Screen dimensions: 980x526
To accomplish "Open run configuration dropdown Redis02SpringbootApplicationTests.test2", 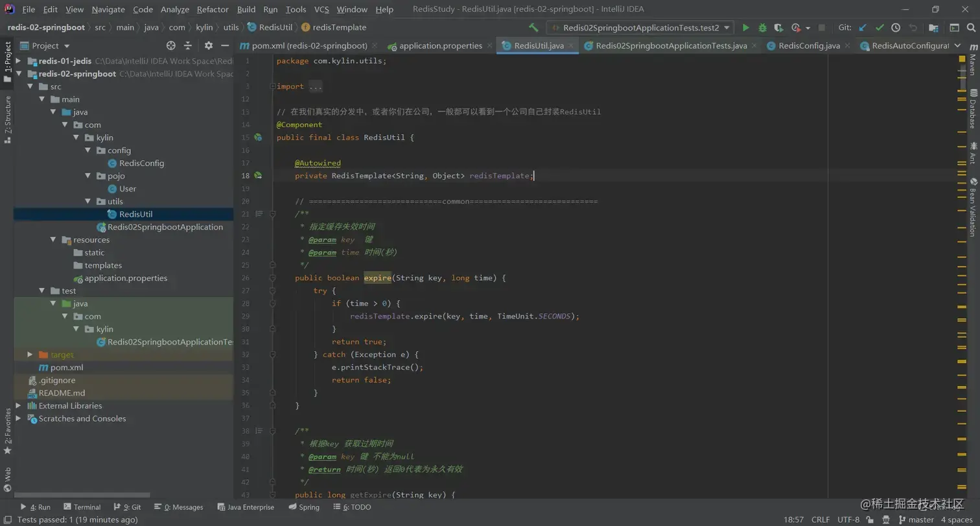I will (x=640, y=28).
